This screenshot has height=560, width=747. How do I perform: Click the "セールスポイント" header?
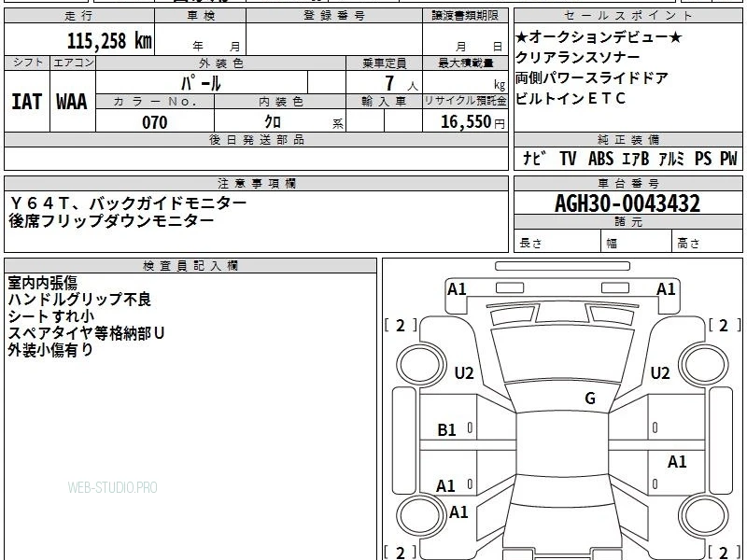[x=627, y=16]
